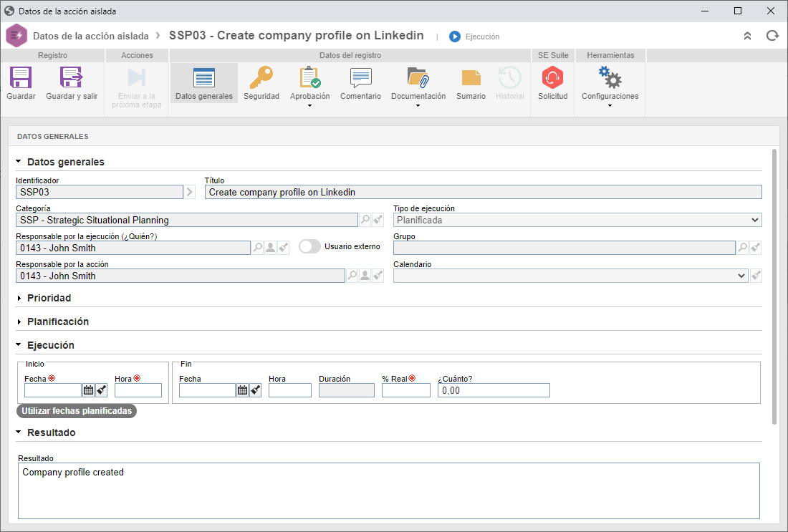788x532 pixels.
Task: Click the Guardar save icon
Action: pyautogui.click(x=21, y=78)
